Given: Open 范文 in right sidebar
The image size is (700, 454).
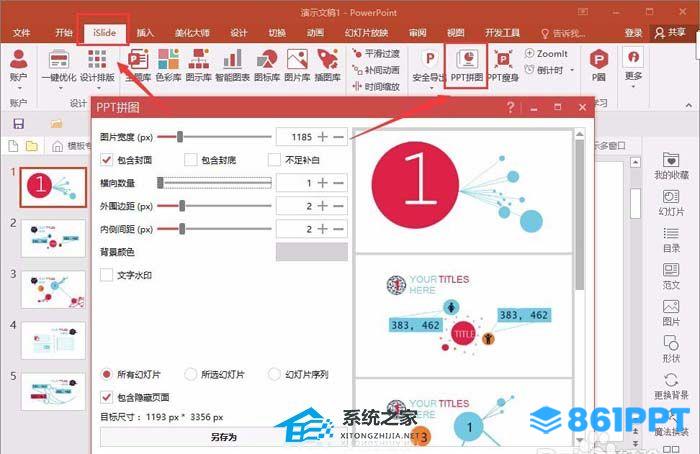Looking at the screenshot, I should coord(671,276).
